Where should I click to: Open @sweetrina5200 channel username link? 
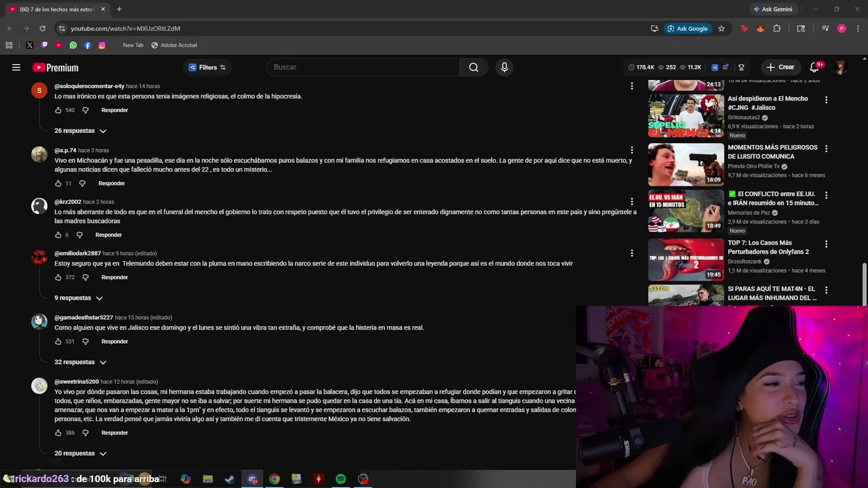[77, 382]
